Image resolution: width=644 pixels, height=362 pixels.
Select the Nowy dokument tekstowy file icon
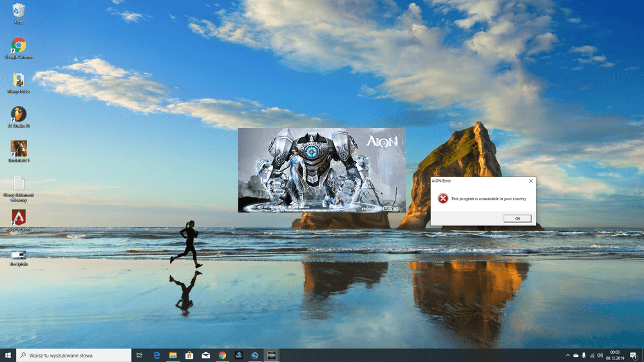pyautogui.click(x=19, y=184)
